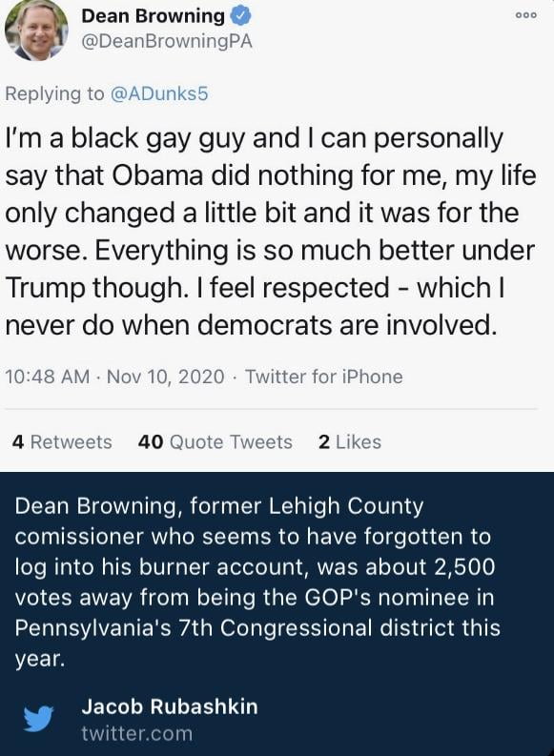Click the Nov 10, 2020 date
The width and height of the screenshot is (554, 756).
(x=165, y=376)
